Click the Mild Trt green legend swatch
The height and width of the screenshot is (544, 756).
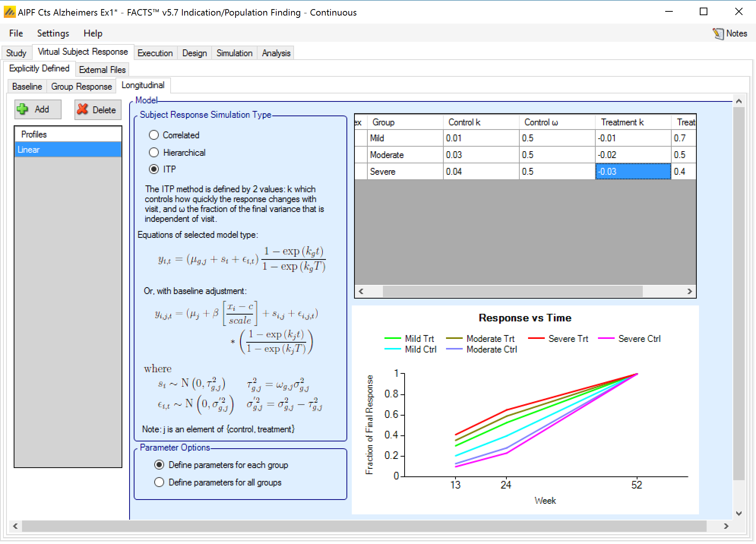point(392,338)
